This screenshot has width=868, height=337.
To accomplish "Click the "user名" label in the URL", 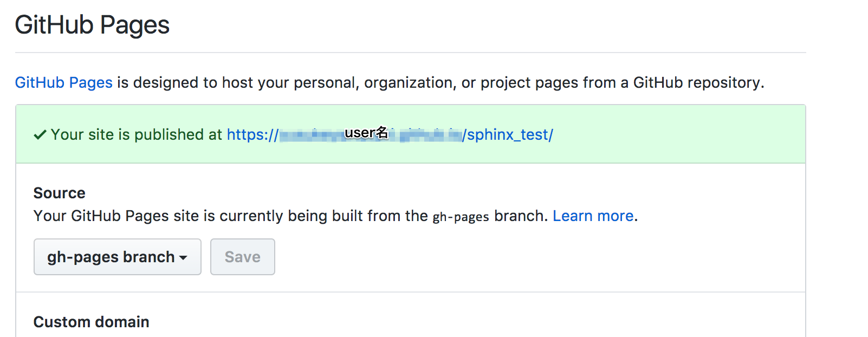I will point(366,133).
